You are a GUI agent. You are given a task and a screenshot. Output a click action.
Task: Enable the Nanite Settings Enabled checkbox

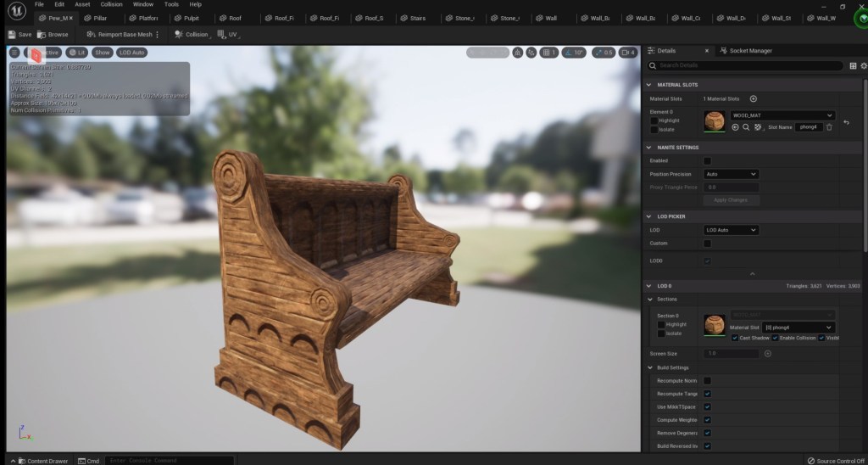point(707,160)
